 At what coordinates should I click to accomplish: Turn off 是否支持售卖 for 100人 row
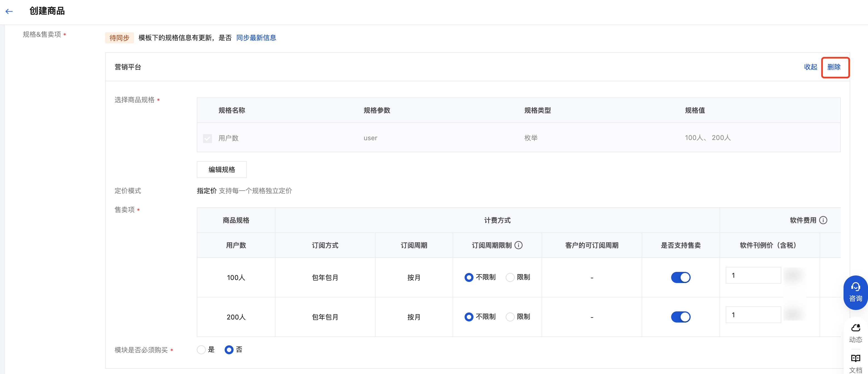tap(680, 277)
